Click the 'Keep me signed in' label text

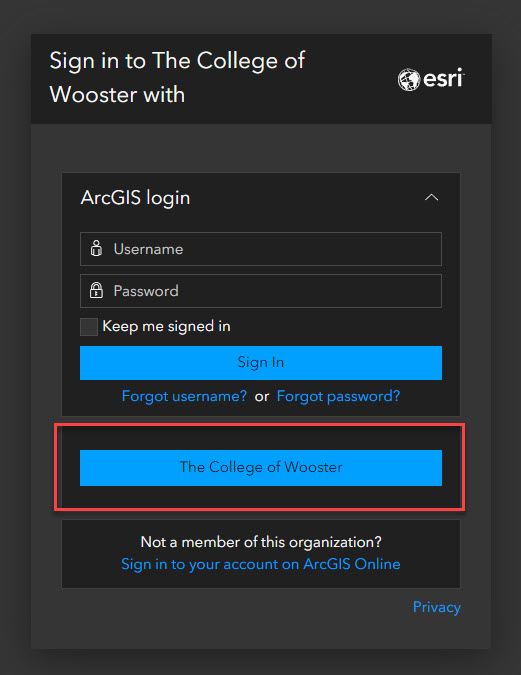(x=166, y=326)
